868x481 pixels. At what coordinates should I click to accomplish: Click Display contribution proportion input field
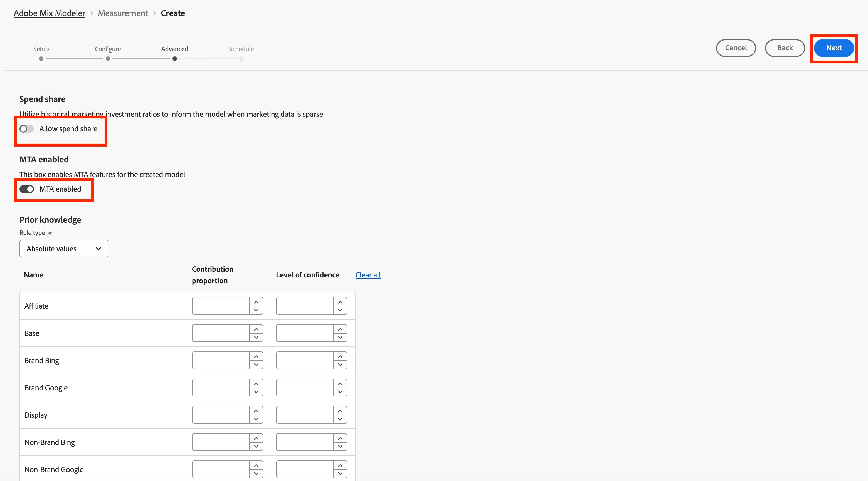coord(221,415)
